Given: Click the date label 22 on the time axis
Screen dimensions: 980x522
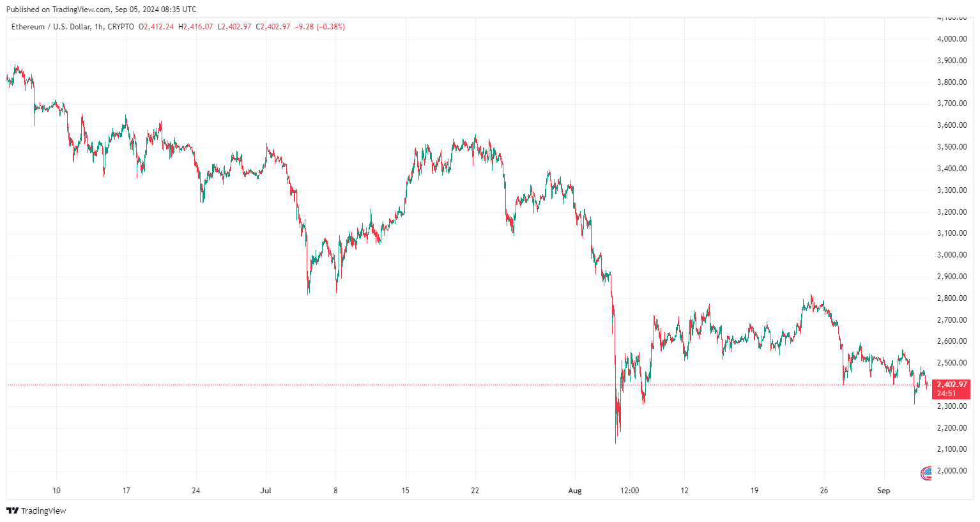Looking at the screenshot, I should [475, 491].
